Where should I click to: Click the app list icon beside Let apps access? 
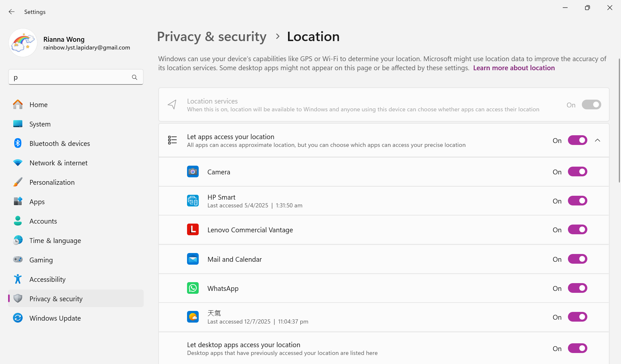point(172,140)
